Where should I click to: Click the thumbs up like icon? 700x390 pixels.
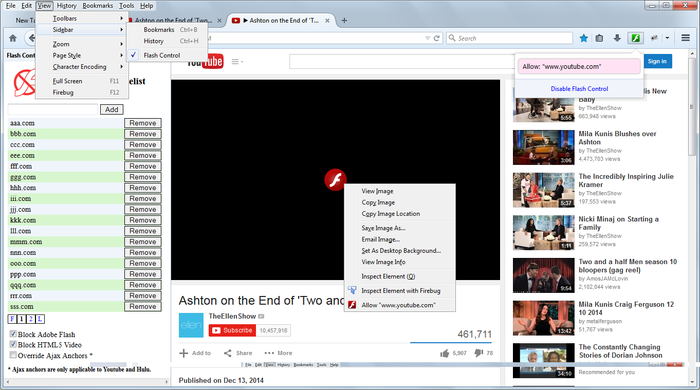pyautogui.click(x=444, y=353)
